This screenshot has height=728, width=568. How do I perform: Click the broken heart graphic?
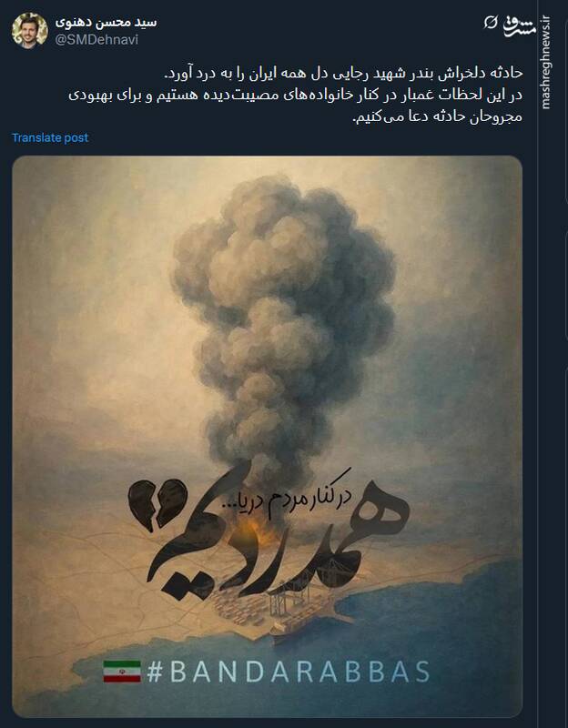point(157,504)
